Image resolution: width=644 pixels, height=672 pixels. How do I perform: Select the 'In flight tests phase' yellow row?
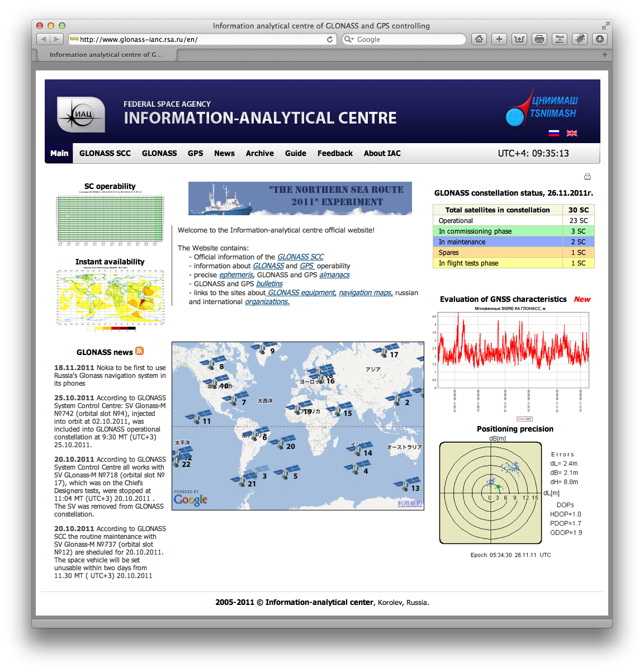click(514, 263)
